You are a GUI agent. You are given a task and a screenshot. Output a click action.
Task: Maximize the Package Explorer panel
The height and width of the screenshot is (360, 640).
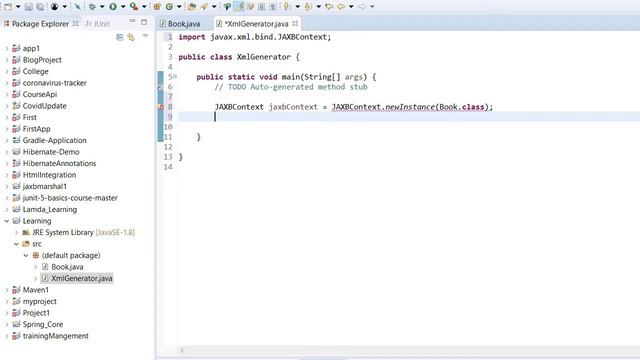tap(144, 22)
